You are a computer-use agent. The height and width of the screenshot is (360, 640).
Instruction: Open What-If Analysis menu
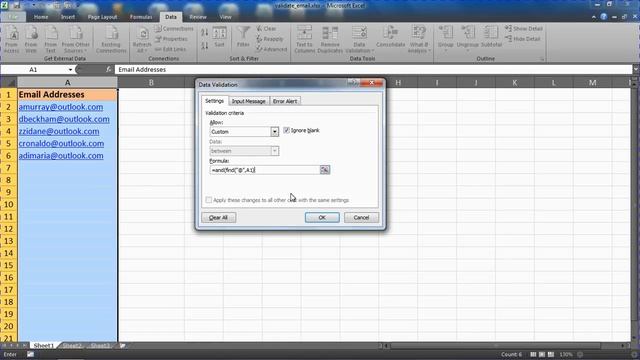(x=419, y=39)
